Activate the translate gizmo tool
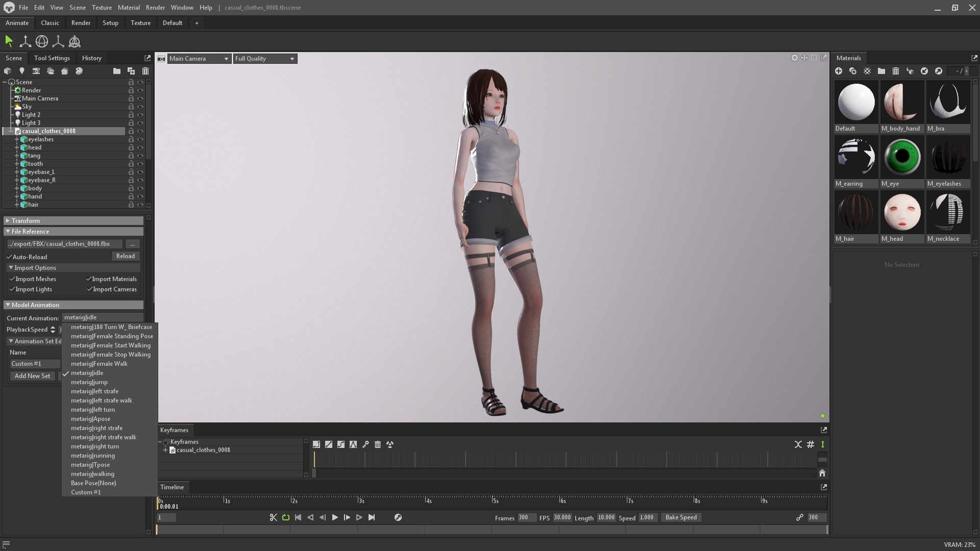The width and height of the screenshot is (980, 551). 25,41
